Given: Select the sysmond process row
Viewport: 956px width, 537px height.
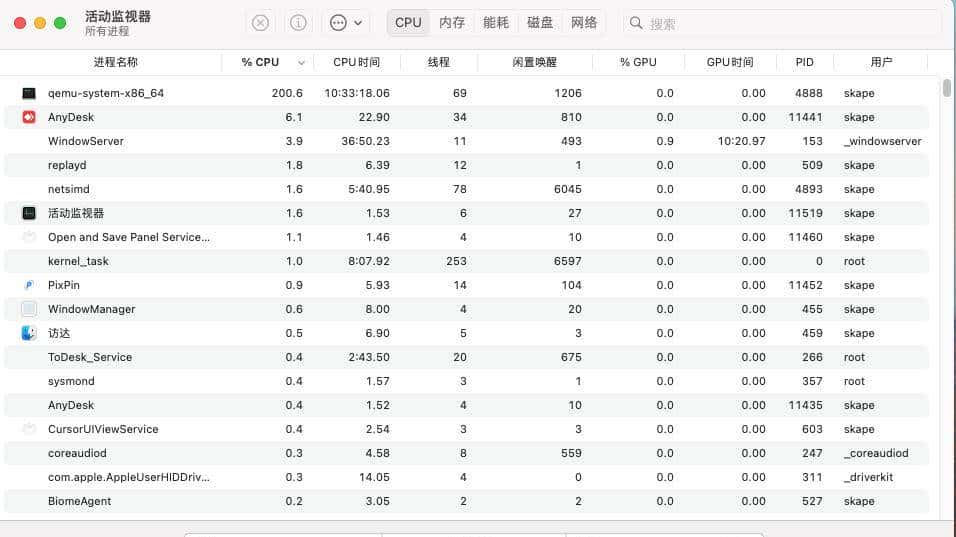Looking at the screenshot, I should 466,382.
